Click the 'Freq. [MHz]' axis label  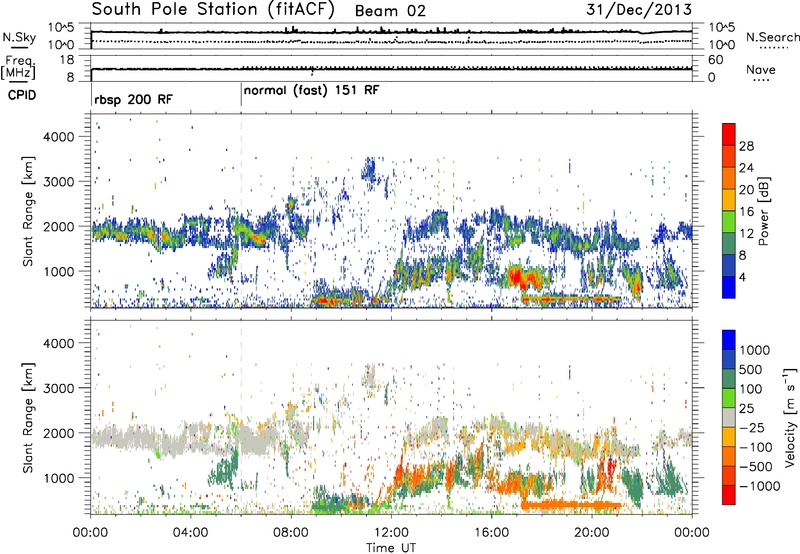[x=19, y=68]
